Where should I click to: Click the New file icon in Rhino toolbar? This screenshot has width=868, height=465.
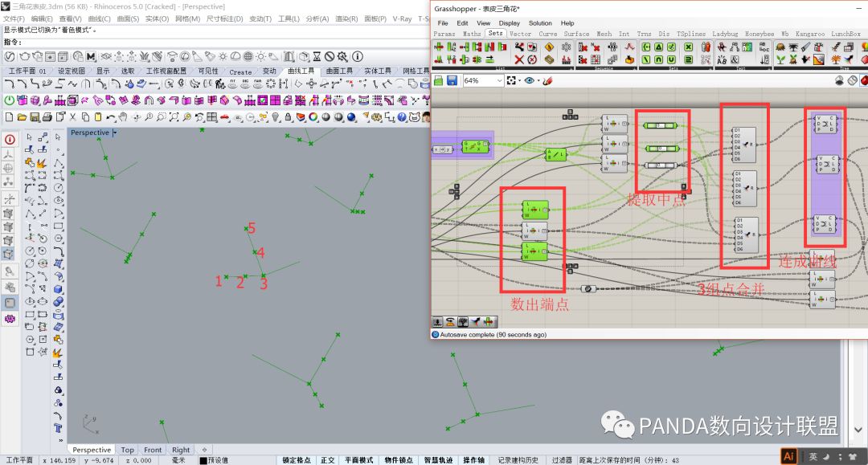coord(9,116)
